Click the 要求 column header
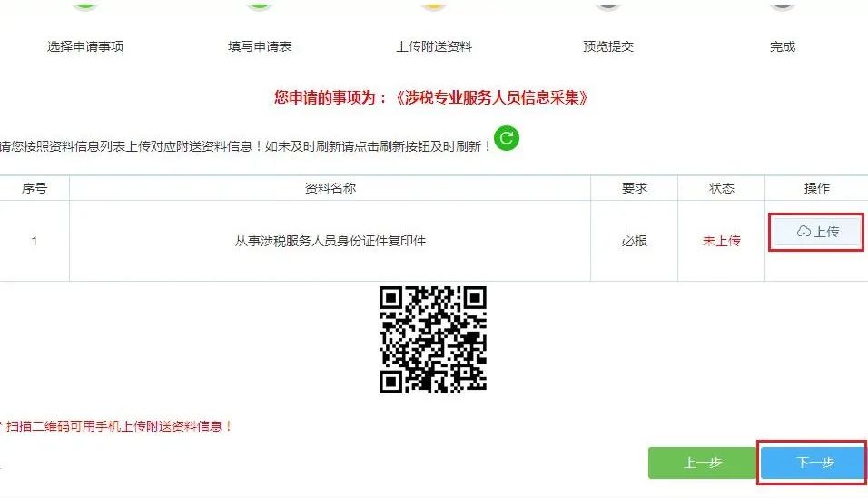The image size is (868, 498). click(x=635, y=188)
